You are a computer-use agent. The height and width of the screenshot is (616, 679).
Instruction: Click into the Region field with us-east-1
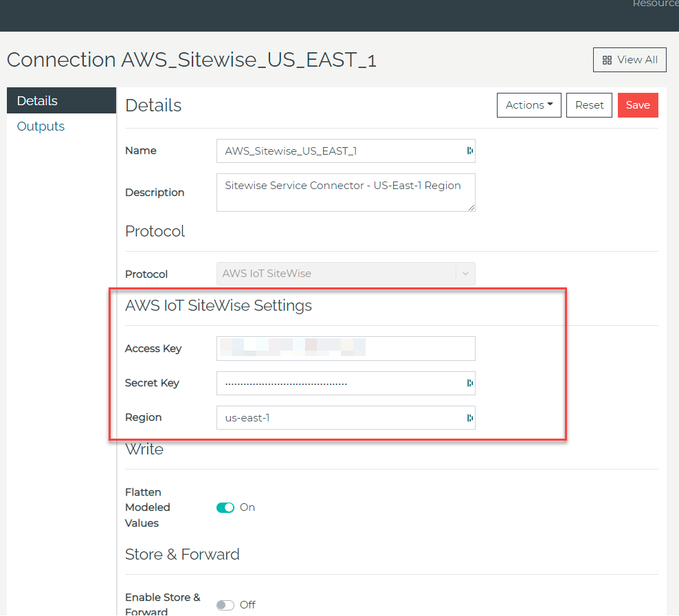[346, 418]
